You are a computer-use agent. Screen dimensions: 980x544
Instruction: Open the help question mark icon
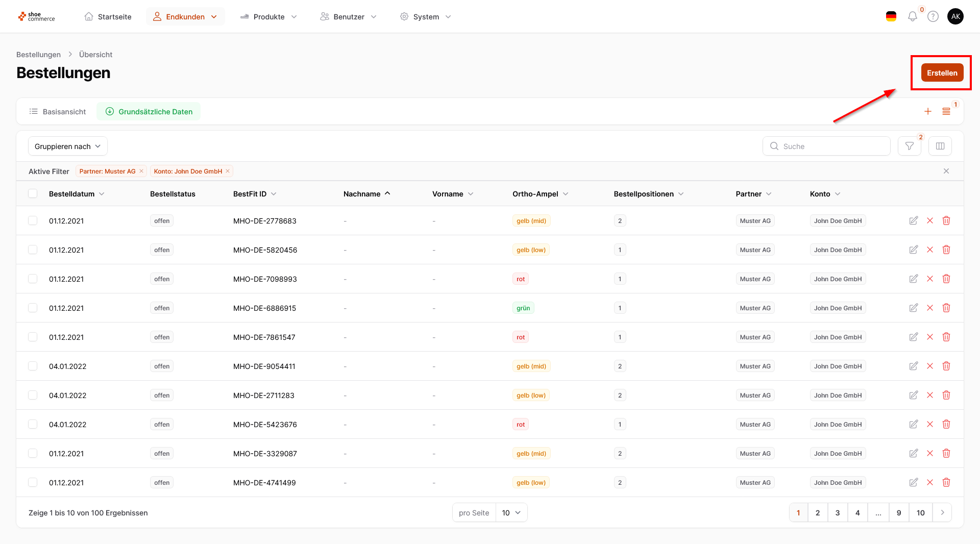coord(933,17)
